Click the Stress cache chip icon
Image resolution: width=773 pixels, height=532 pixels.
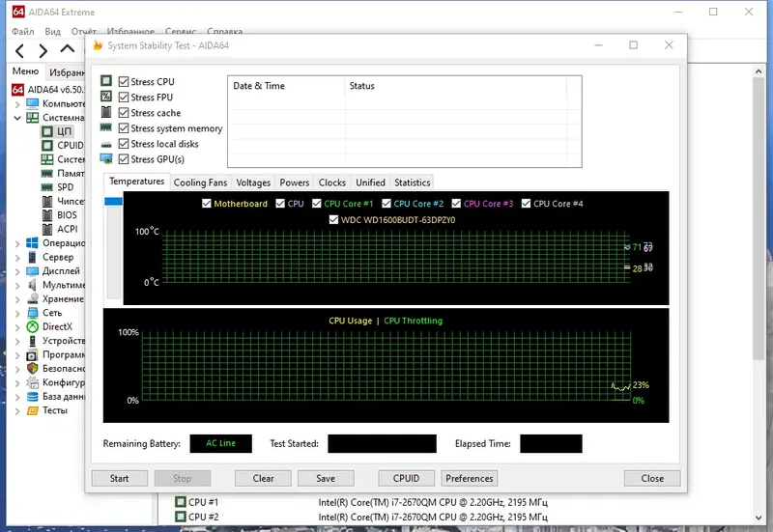point(106,112)
